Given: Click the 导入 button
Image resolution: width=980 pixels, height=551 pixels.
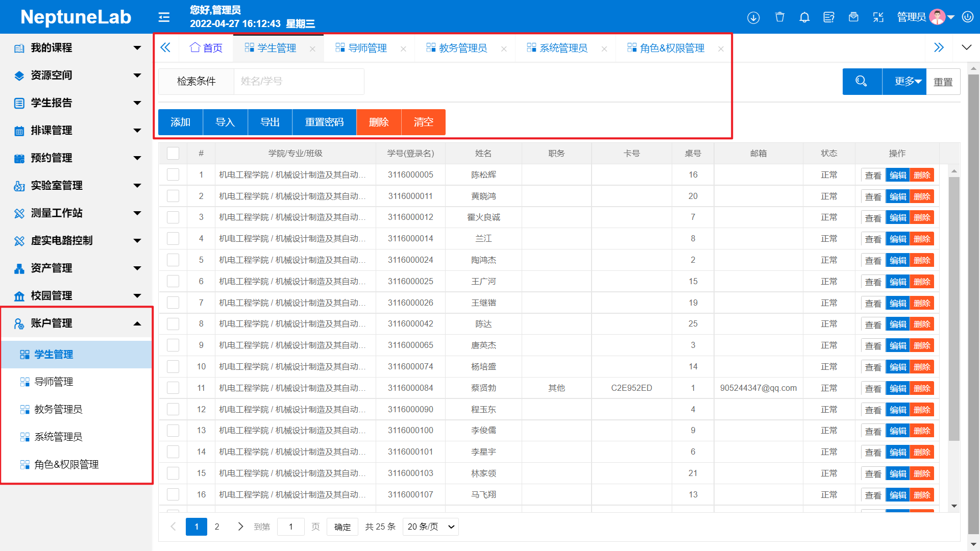Looking at the screenshot, I should [x=225, y=122].
